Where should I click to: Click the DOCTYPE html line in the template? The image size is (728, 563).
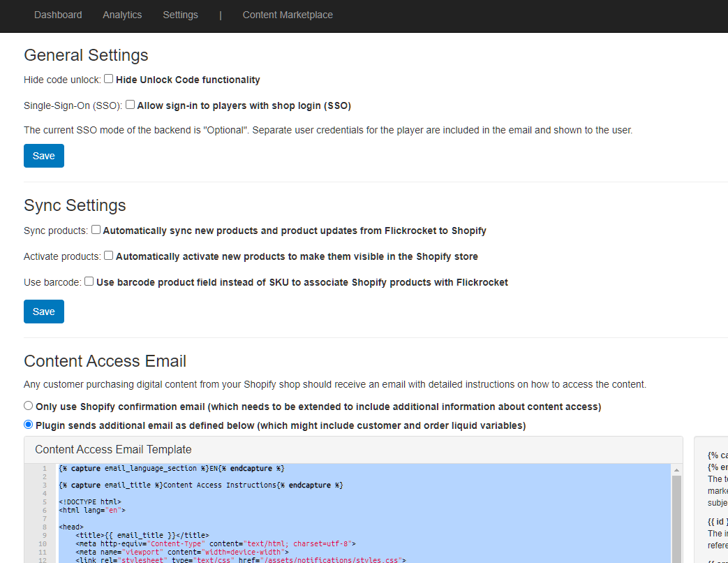90,502
